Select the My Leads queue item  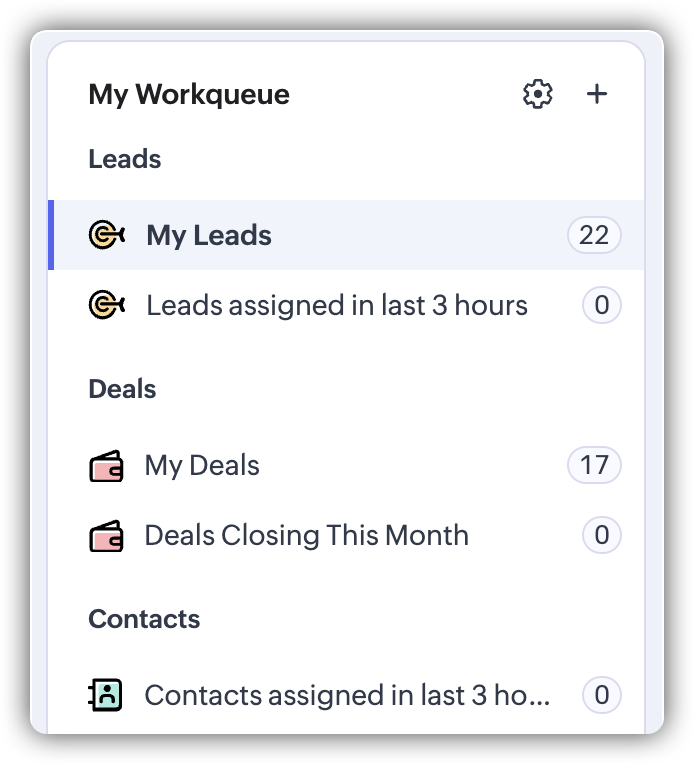point(209,236)
